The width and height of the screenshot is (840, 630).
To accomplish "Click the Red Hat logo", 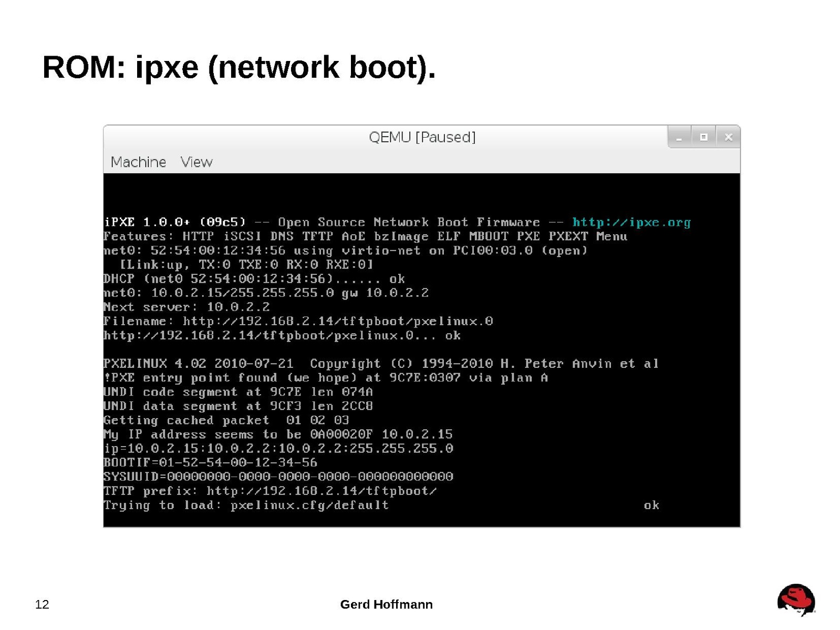I will point(796,600).
